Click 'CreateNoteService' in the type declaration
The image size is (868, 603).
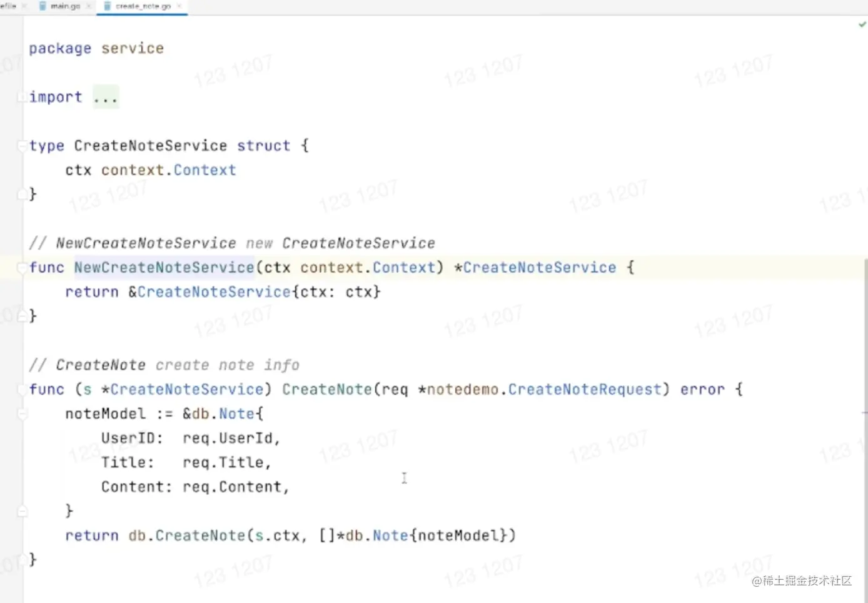tap(151, 146)
